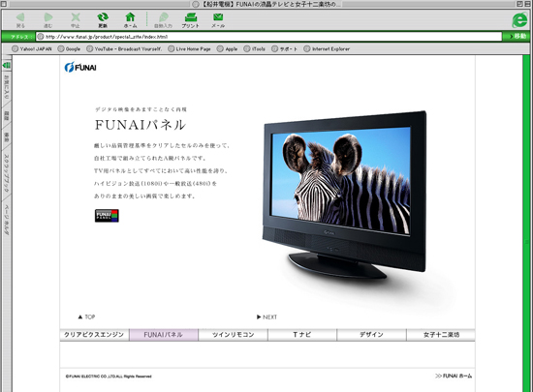The image size is (533, 392).
Task: Click the Internet Explorer logo icon
Action: [x=519, y=20]
